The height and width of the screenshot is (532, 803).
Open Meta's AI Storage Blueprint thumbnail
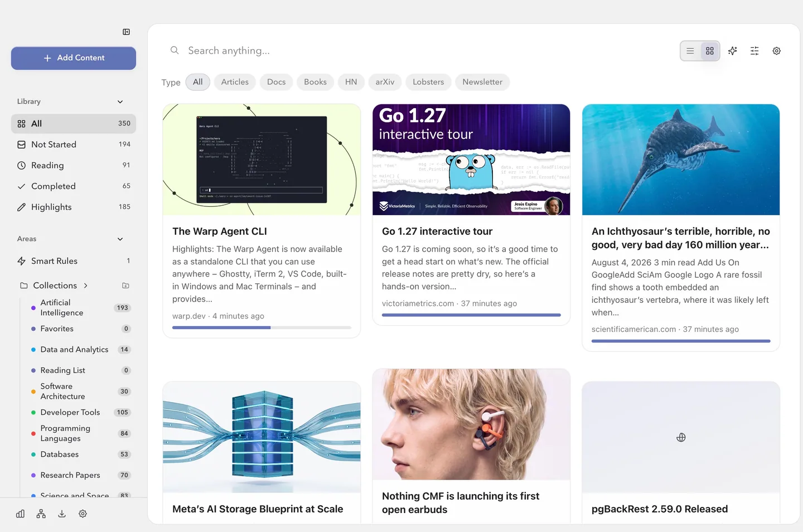click(262, 437)
